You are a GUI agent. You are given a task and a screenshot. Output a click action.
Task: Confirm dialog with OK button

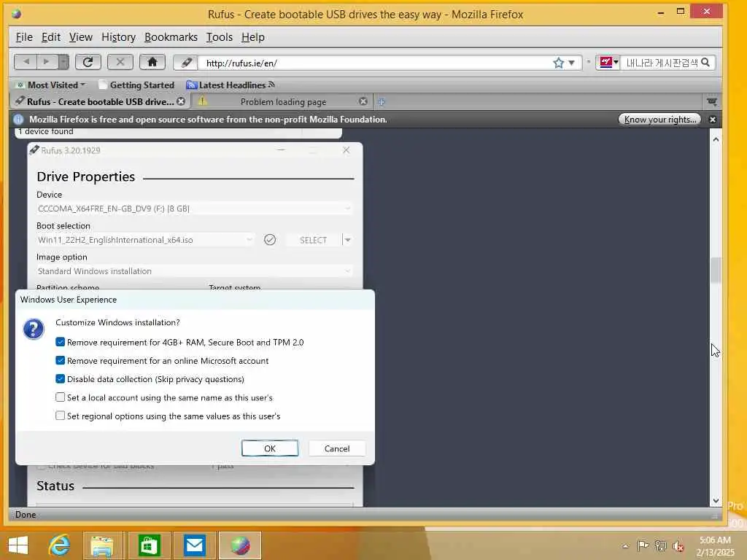[x=270, y=448]
